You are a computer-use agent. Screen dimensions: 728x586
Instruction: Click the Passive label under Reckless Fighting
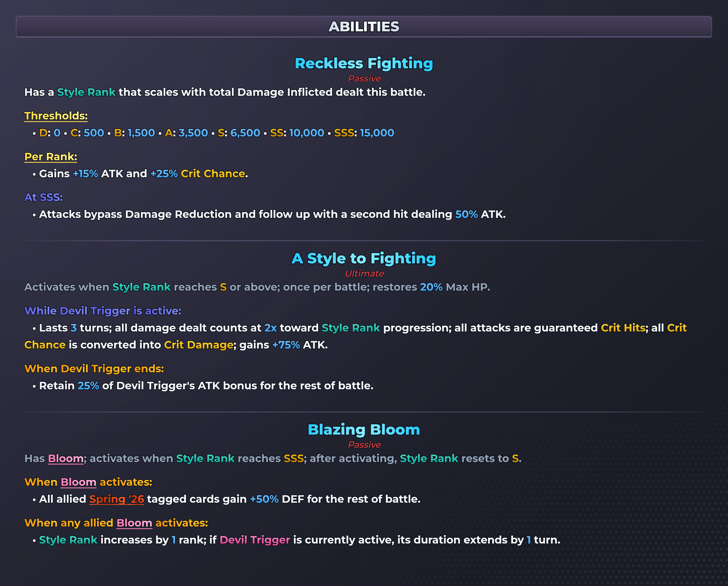pos(364,78)
